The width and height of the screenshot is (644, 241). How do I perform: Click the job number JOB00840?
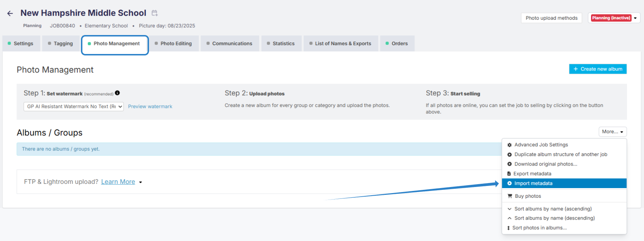tap(62, 26)
